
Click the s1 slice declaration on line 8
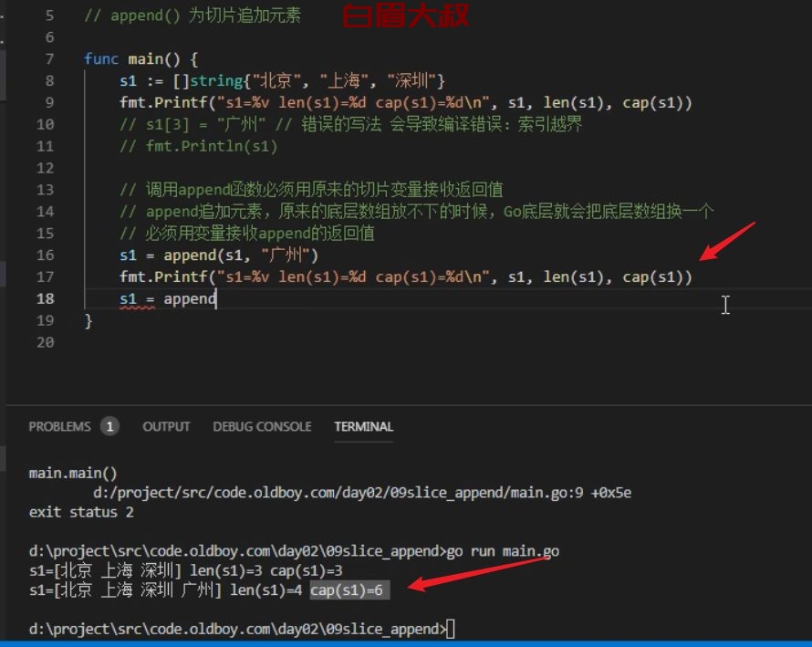(282, 81)
